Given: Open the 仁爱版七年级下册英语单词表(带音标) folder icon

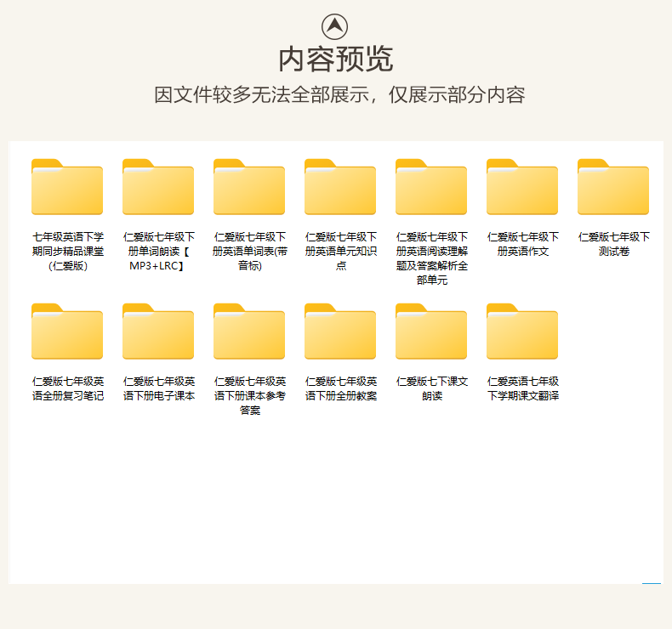Looking at the screenshot, I should (249, 187).
